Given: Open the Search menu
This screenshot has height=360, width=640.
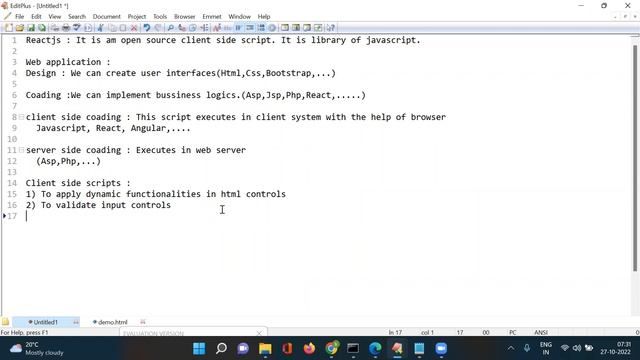Looking at the screenshot, I should point(77,17).
